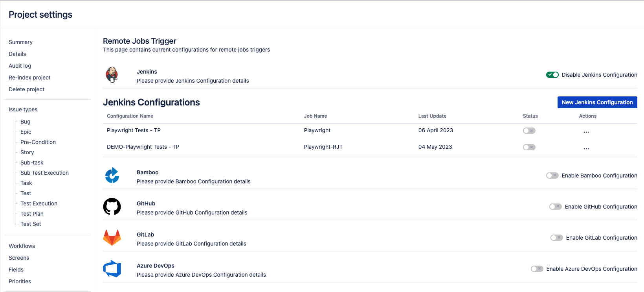Select Test issue type
644x292 pixels.
(x=26, y=193)
